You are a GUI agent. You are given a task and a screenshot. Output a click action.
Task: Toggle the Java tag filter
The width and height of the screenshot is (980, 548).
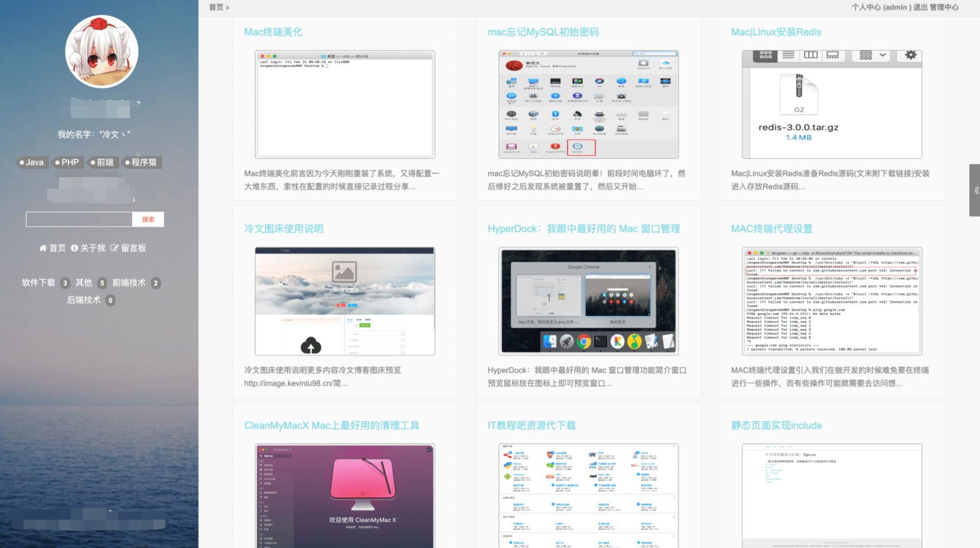click(x=31, y=162)
